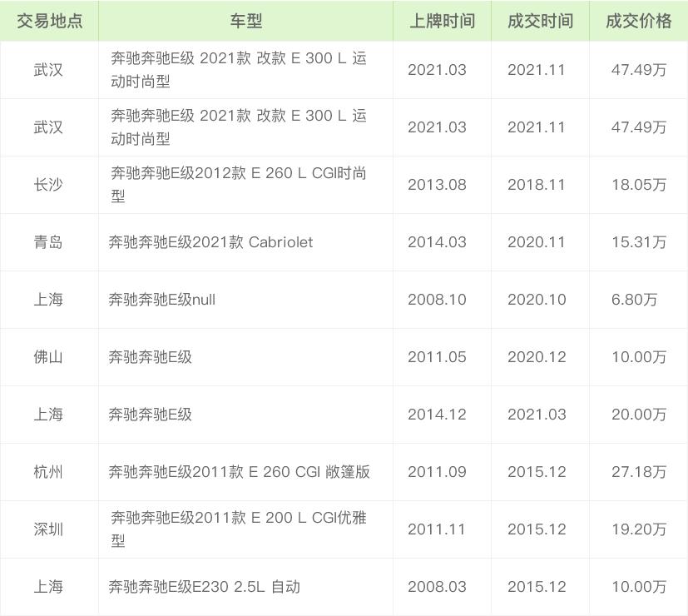
Task: Click the 27.18万 price cell
Action: click(x=638, y=472)
